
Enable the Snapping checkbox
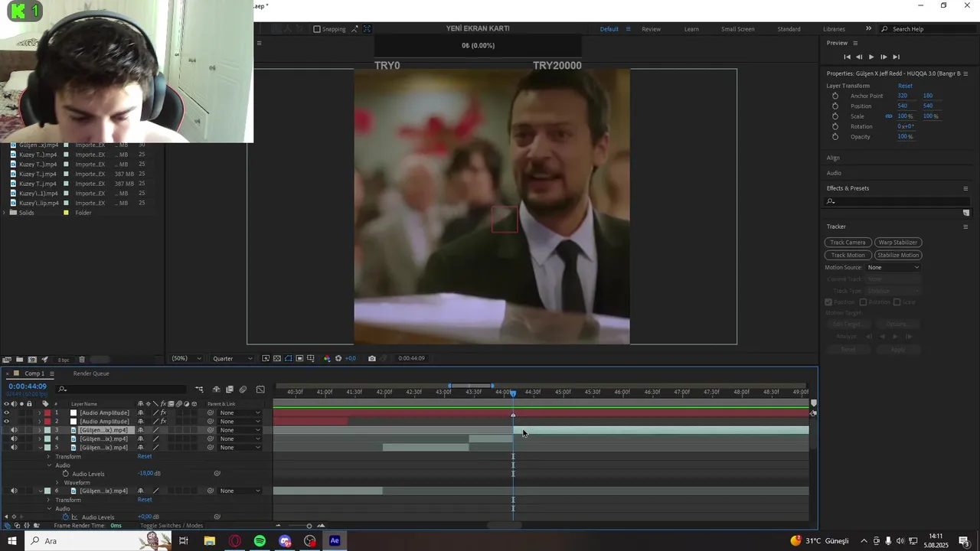click(x=317, y=29)
